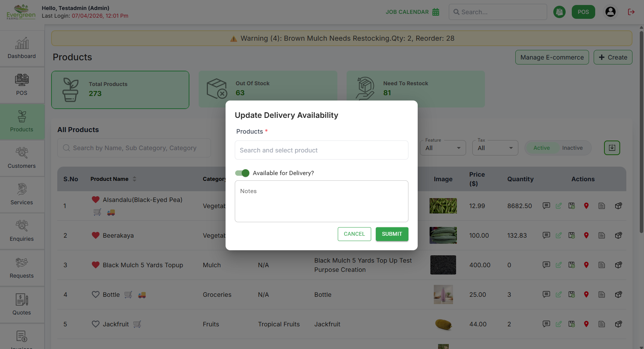The image size is (644, 349).
Task: Click the Notes text area
Action: [x=322, y=201]
